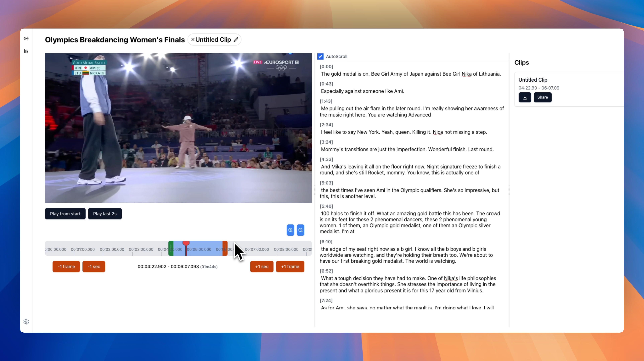Click Play from start button

pos(65,213)
